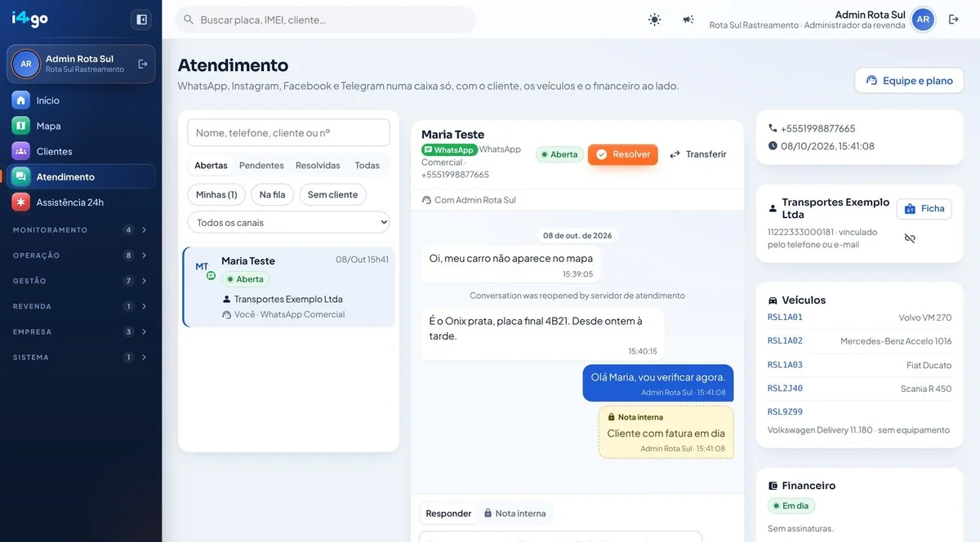Switch theme using the sun icon
Image resolution: width=980 pixels, height=542 pixels.
(x=654, y=20)
